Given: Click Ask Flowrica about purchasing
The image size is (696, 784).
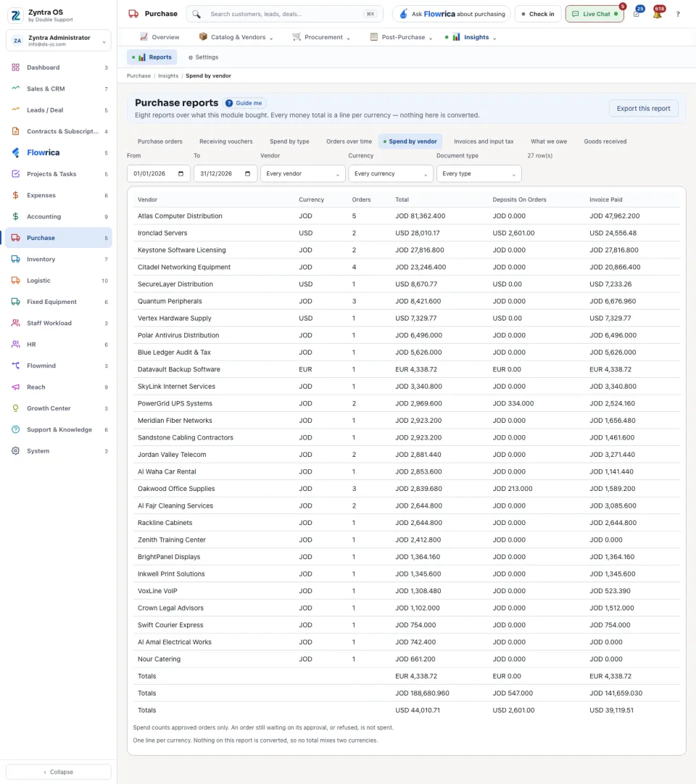Looking at the screenshot, I should pos(452,14).
